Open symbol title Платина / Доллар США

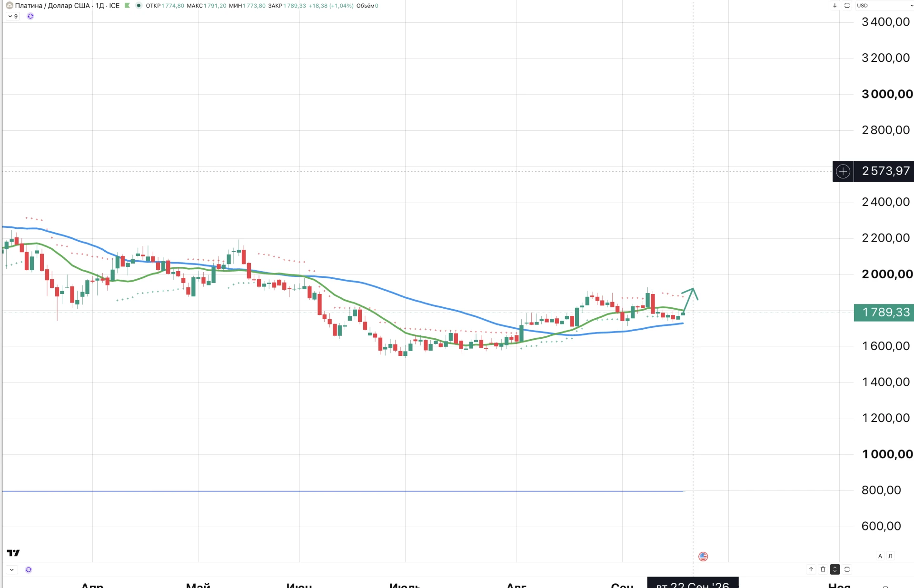coord(52,6)
